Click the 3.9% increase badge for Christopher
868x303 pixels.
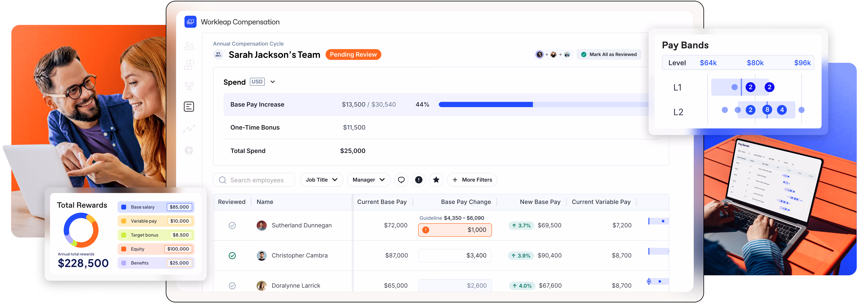[521, 255]
